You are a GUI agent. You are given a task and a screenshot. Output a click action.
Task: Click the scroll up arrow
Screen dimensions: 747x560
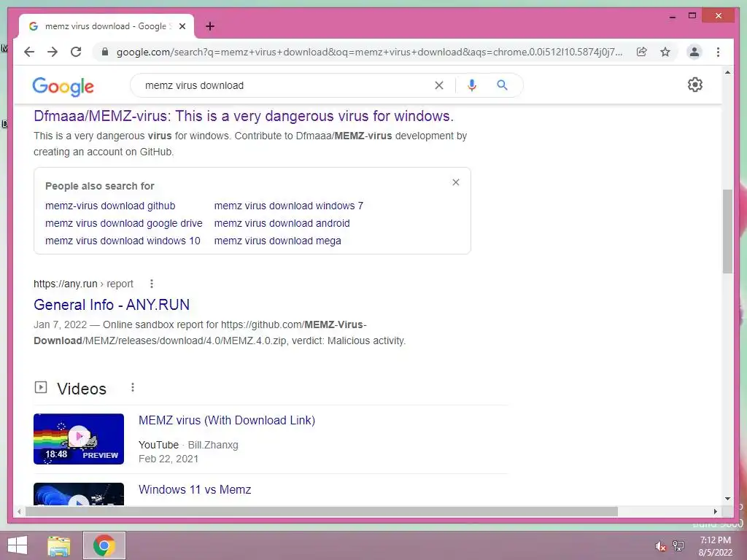pyautogui.click(x=727, y=72)
